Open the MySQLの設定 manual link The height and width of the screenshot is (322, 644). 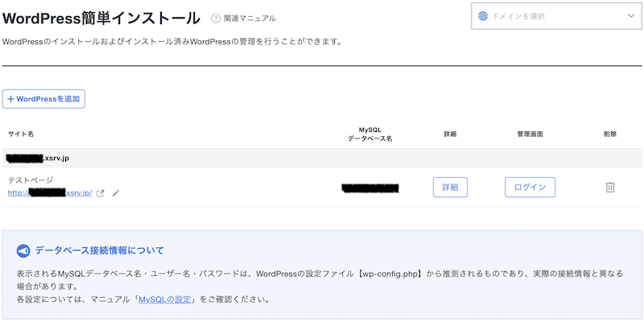tap(165, 299)
